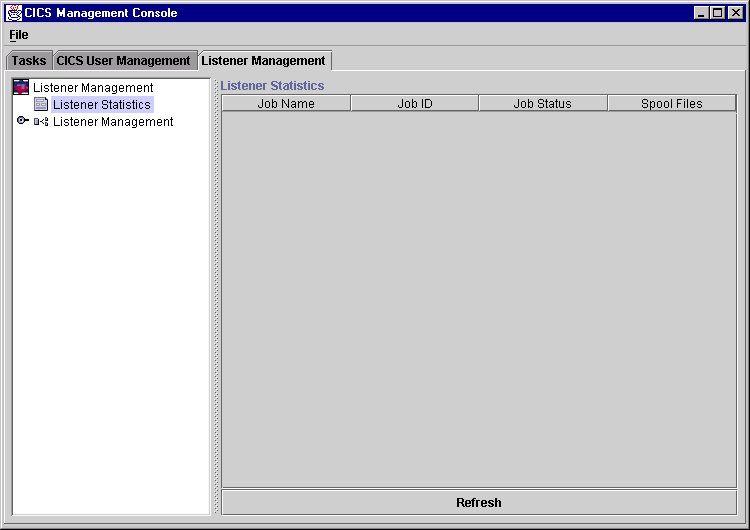Click the Job ID column header
This screenshot has height=530, width=750.
tap(415, 103)
